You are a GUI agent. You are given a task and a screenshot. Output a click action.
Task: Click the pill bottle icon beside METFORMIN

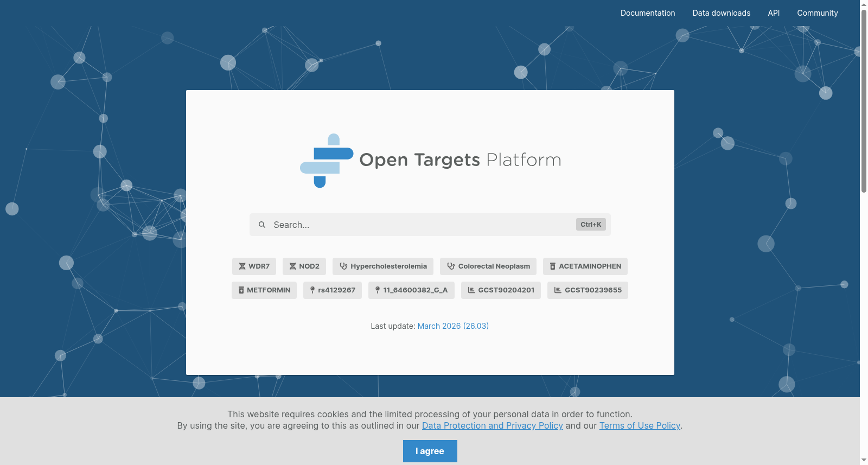[x=241, y=290]
